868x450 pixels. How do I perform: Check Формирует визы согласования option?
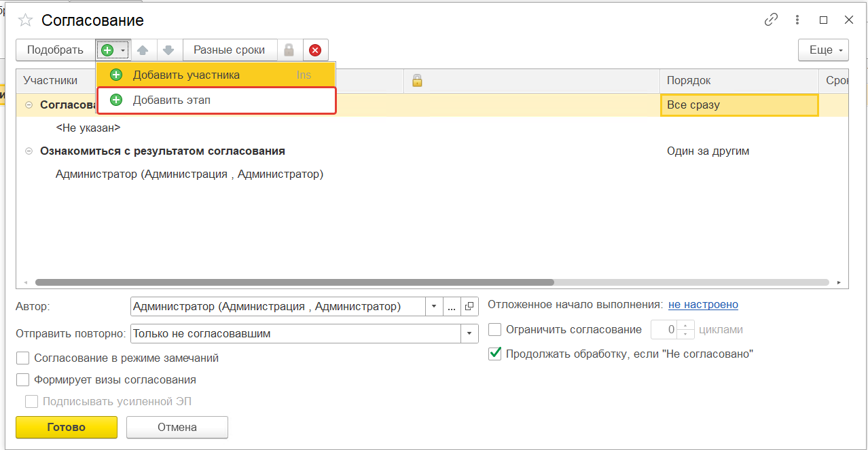point(23,379)
